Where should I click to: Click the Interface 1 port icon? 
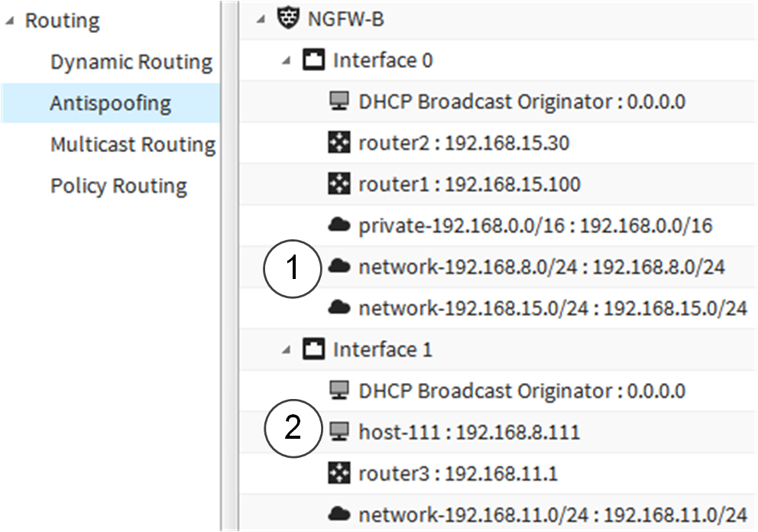click(314, 349)
